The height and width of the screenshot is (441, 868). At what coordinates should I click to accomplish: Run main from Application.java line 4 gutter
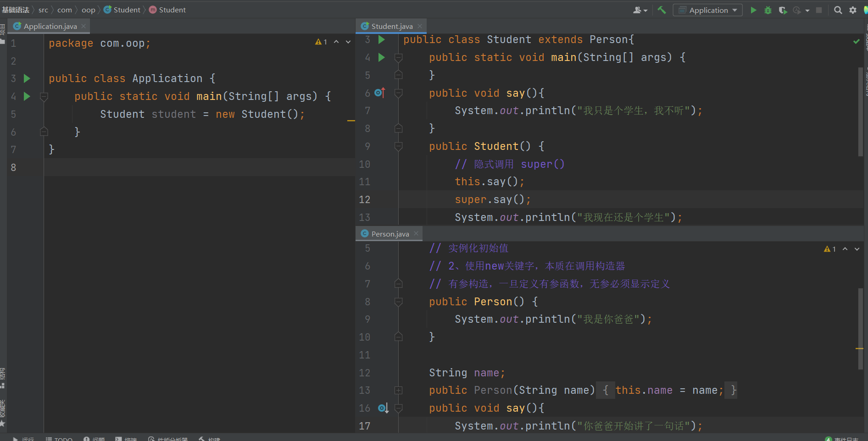[27, 96]
